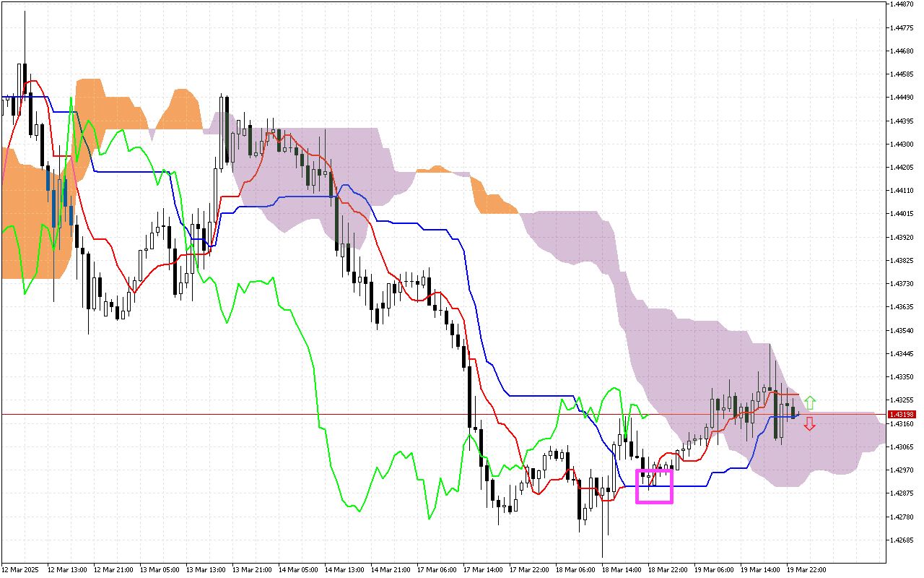
Task: Click the 17 Mar 14:00 time label
Action: [482, 570]
